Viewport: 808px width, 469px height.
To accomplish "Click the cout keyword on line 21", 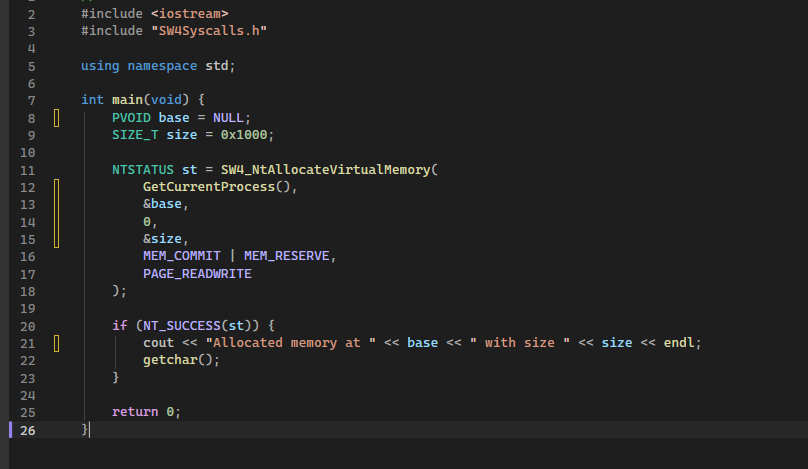I will [159, 343].
